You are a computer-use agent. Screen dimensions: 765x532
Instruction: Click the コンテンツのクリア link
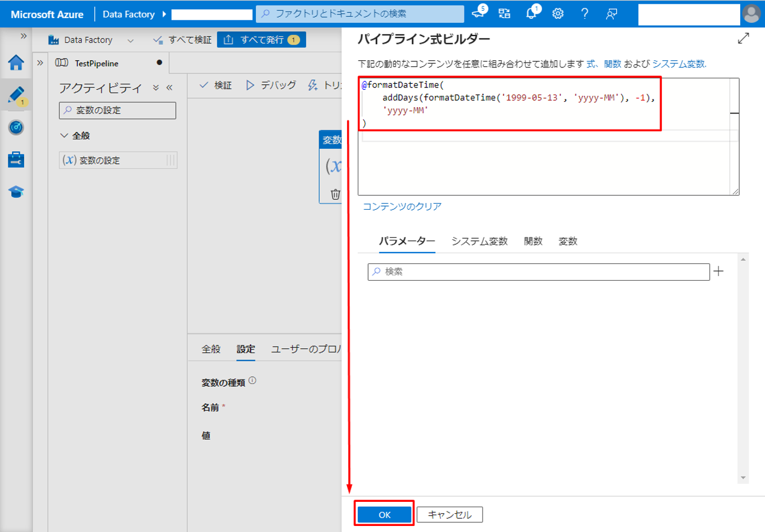click(x=402, y=207)
